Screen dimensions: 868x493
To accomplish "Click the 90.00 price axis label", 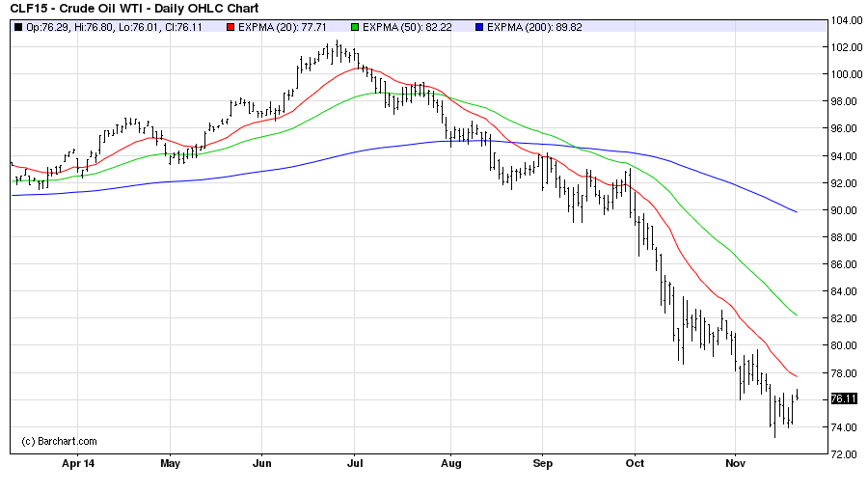I will 845,210.
